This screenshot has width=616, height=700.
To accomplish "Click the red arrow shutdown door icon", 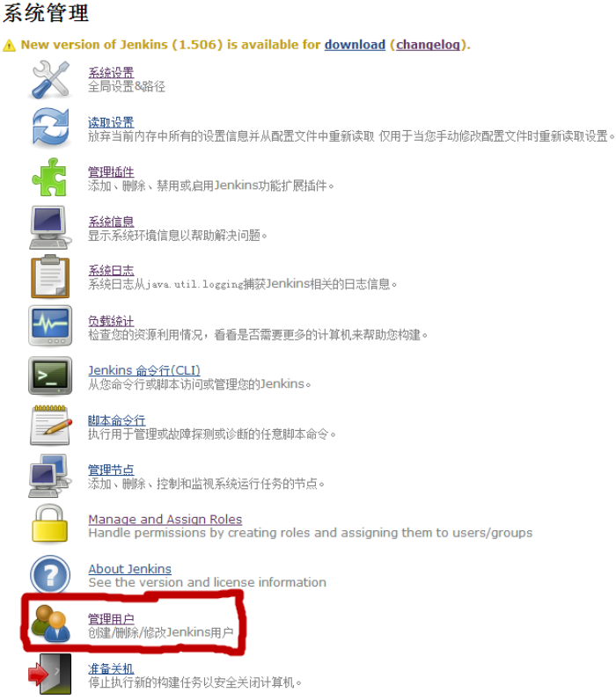I will [50, 674].
